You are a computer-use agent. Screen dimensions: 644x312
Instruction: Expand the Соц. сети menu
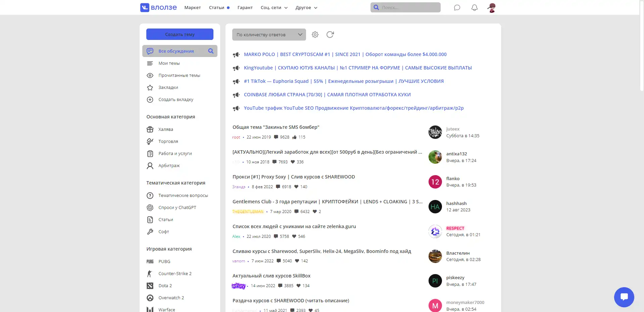(x=274, y=8)
